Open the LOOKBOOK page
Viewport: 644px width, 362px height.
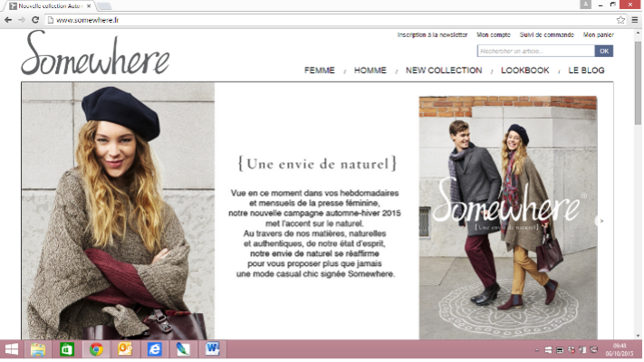[525, 71]
